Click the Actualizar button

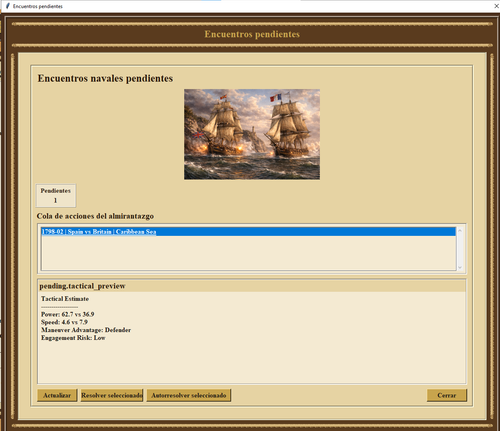[57, 395]
